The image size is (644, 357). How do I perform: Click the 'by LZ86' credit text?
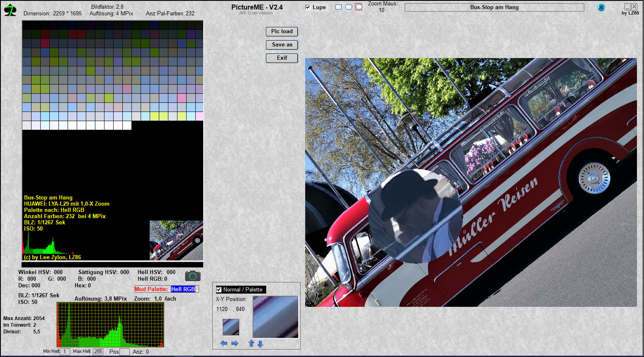point(630,13)
